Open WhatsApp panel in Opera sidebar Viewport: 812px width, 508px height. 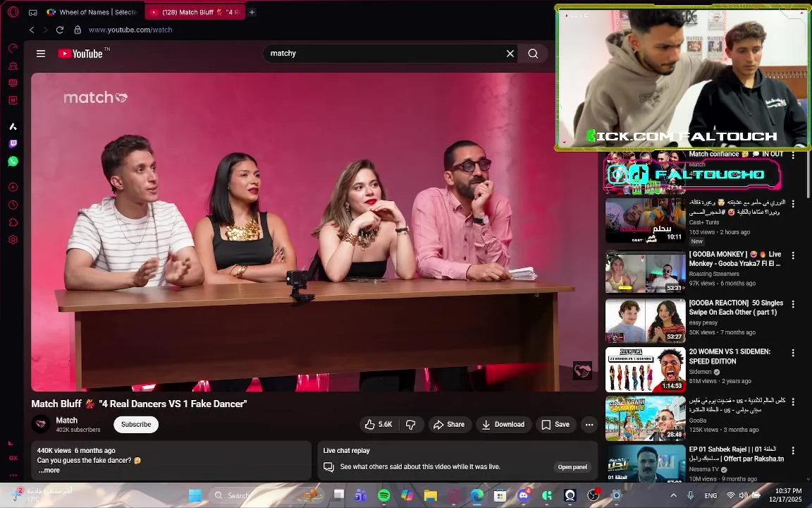click(13, 161)
